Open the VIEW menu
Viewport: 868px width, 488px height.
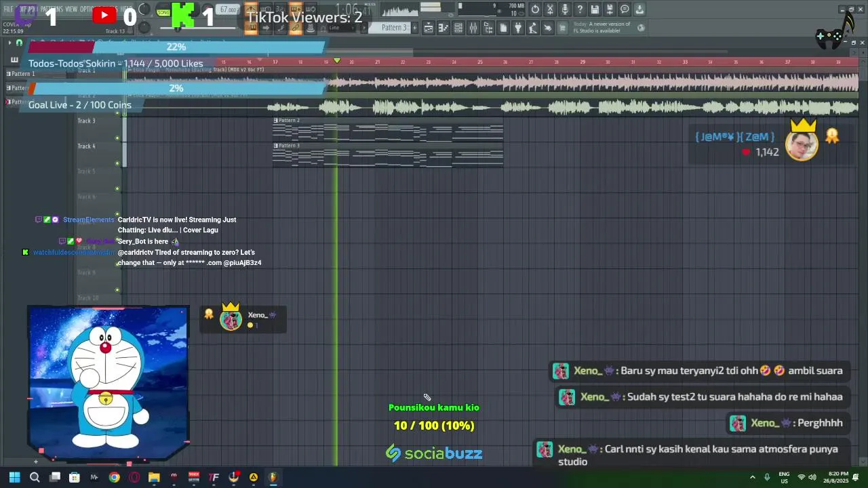71,9
